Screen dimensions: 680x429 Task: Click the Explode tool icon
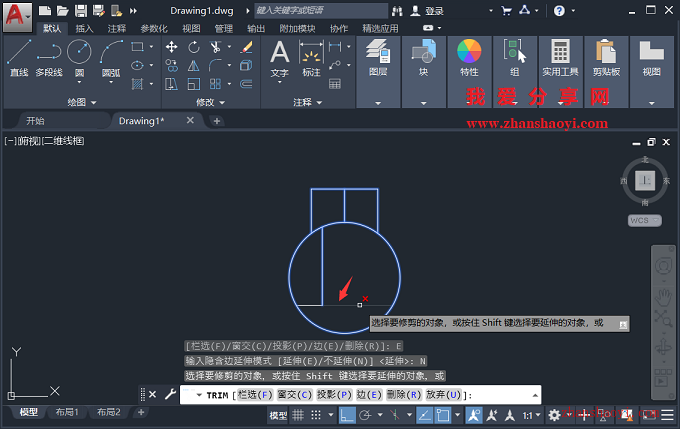click(x=246, y=65)
